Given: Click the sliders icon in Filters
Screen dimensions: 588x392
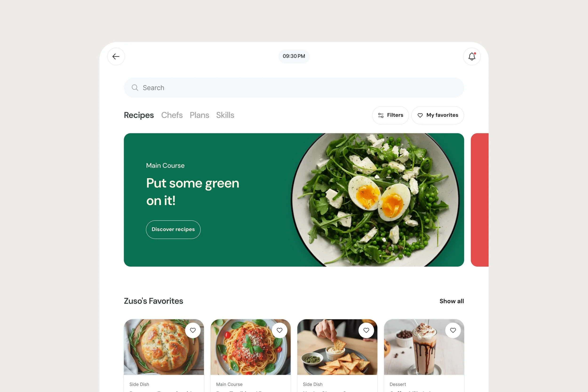Looking at the screenshot, I should pyautogui.click(x=381, y=115).
